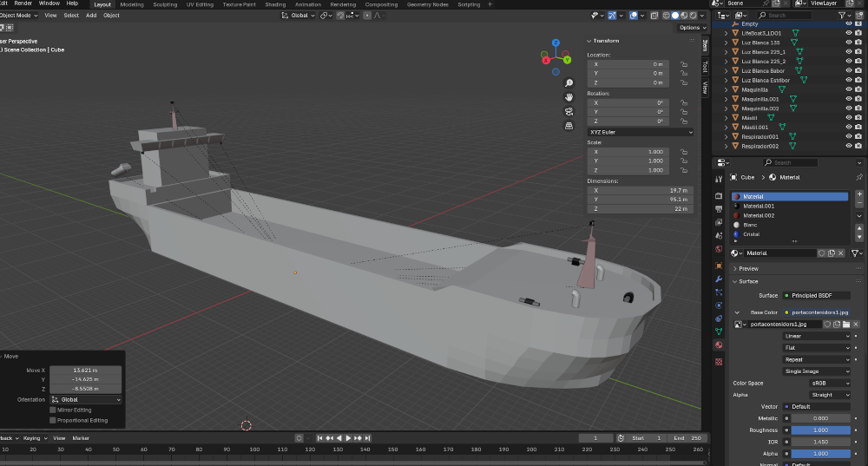Jump to end frame button
This screenshot has height=466, width=868.
click(x=367, y=438)
